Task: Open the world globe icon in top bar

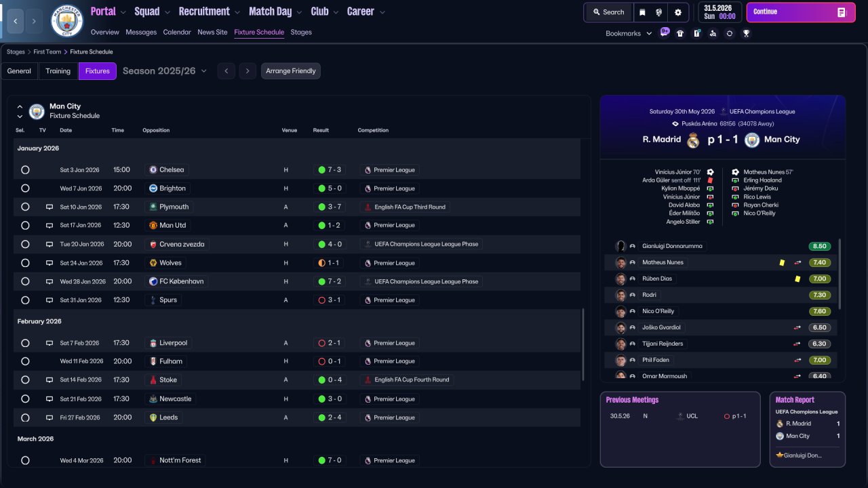Action: coord(659,12)
